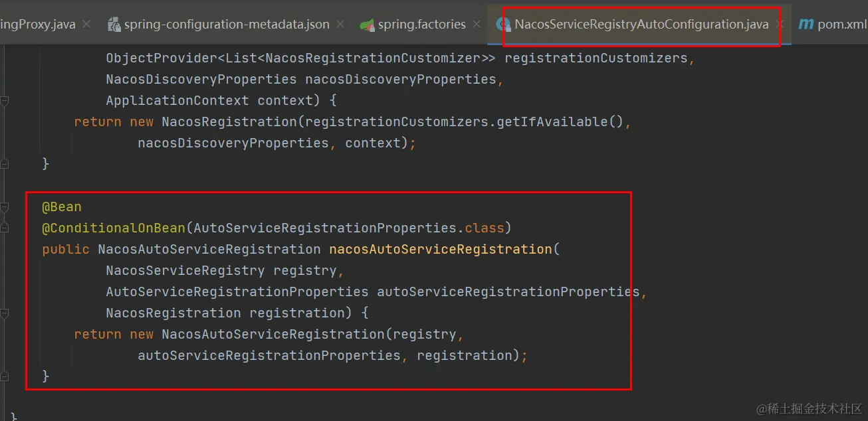Click the spring-configuration-metadata.json file icon
The height and width of the screenshot is (421, 868).
click(x=114, y=25)
